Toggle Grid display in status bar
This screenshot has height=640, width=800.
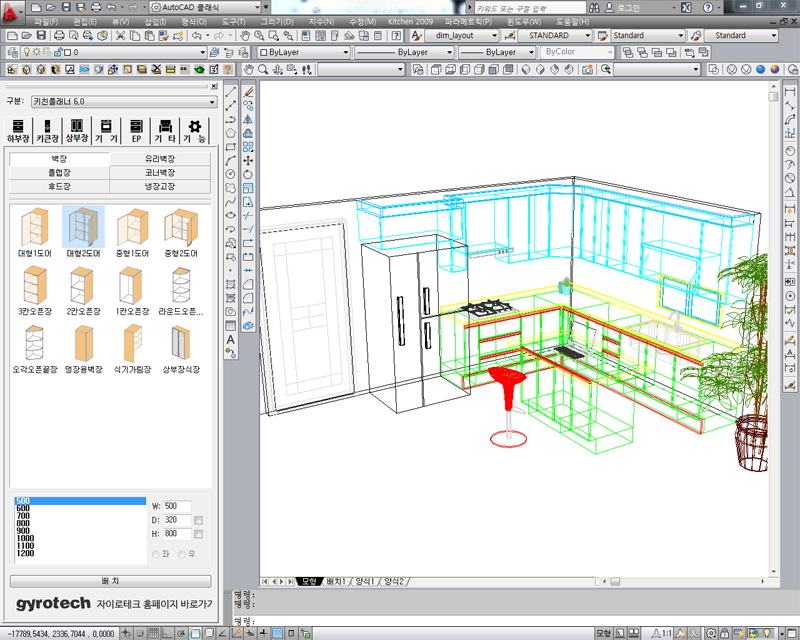pyautogui.click(x=154, y=633)
